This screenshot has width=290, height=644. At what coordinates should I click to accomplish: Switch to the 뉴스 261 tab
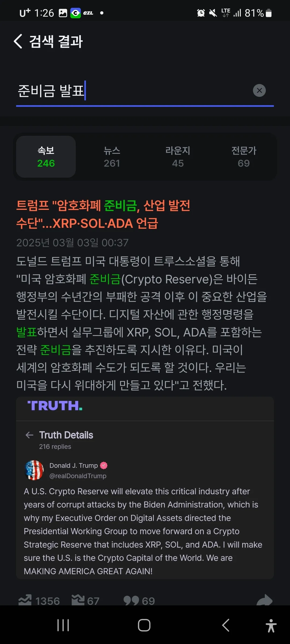click(x=112, y=157)
